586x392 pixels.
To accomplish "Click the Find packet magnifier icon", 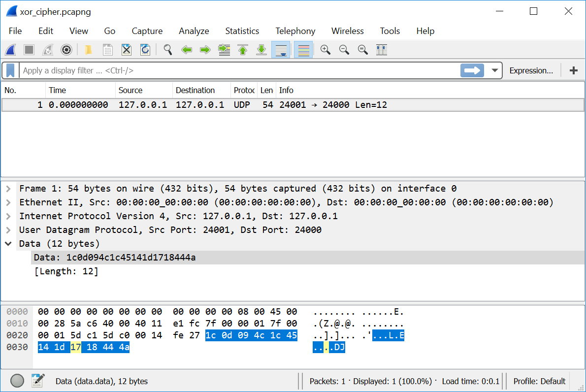I will [168, 50].
